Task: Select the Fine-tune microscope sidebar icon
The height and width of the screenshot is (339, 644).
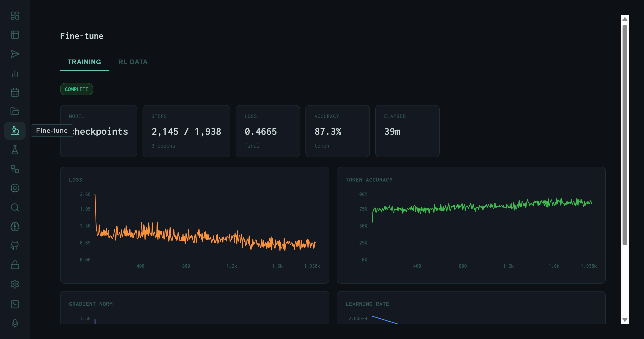Action: (15, 131)
